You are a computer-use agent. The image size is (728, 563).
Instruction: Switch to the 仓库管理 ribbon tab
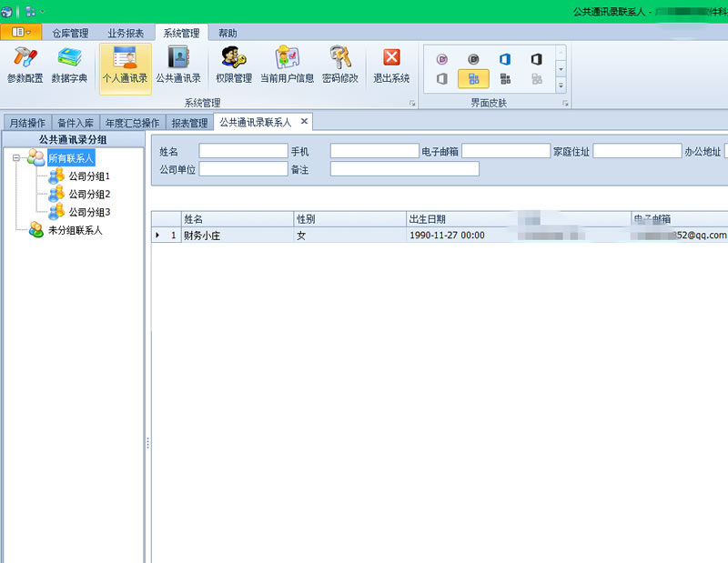coord(70,33)
